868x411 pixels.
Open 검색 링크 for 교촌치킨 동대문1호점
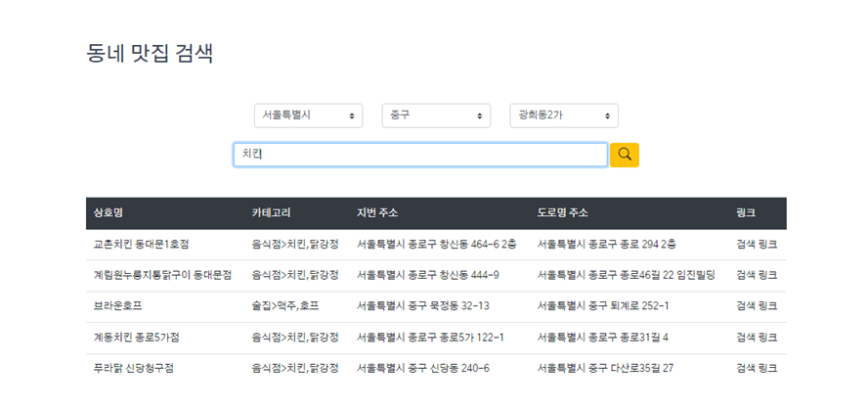pos(757,245)
